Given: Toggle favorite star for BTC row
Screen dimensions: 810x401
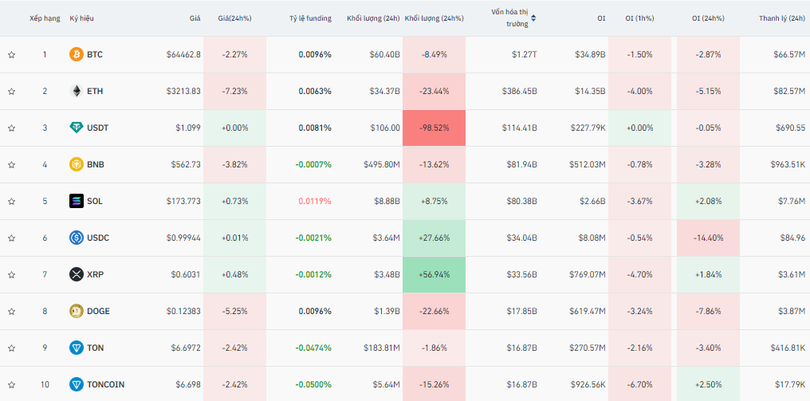Looking at the screenshot, I should point(12,54).
